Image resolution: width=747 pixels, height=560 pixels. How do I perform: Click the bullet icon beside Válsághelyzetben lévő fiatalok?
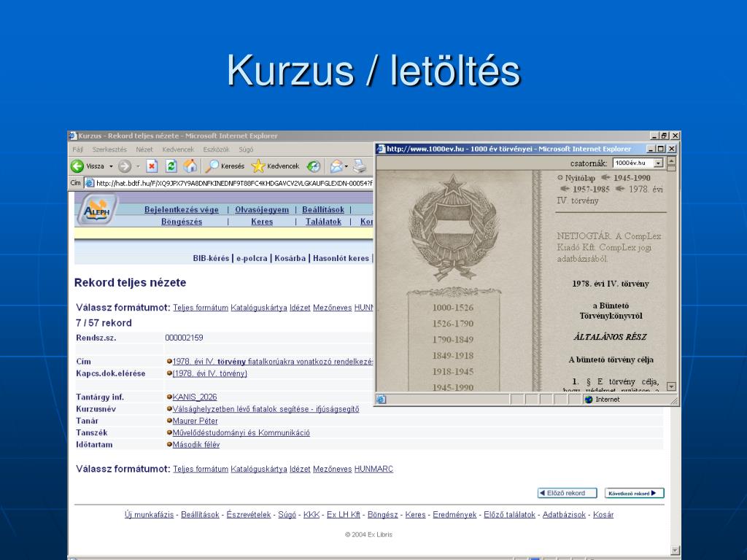[x=169, y=409]
